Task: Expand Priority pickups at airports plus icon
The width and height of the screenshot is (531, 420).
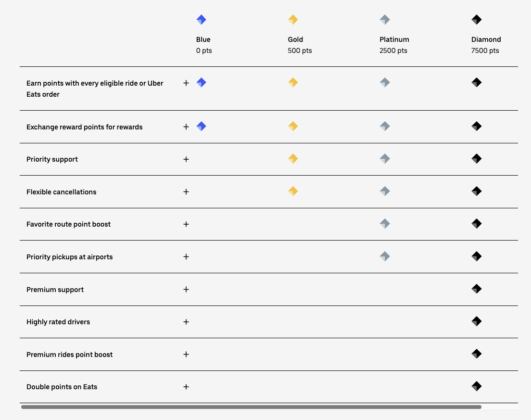Action: [186, 257]
